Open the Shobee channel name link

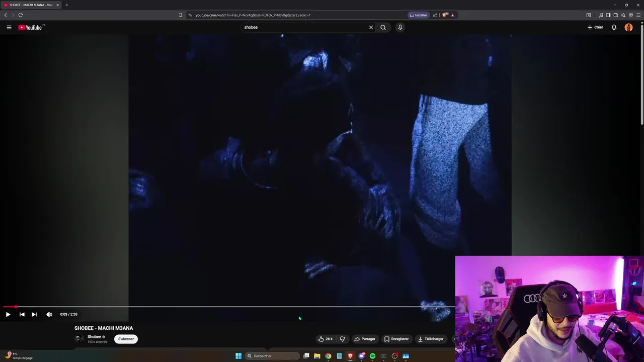[95, 337]
